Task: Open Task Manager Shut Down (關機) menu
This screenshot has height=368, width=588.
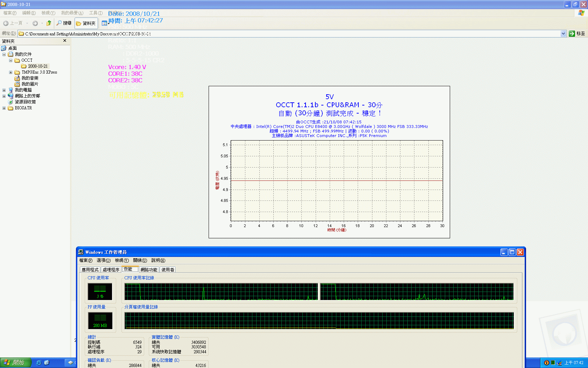Action: point(140,260)
